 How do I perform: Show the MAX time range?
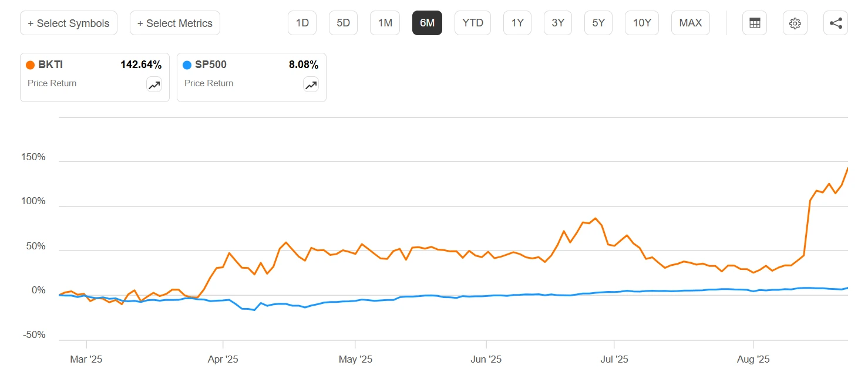[x=691, y=23]
